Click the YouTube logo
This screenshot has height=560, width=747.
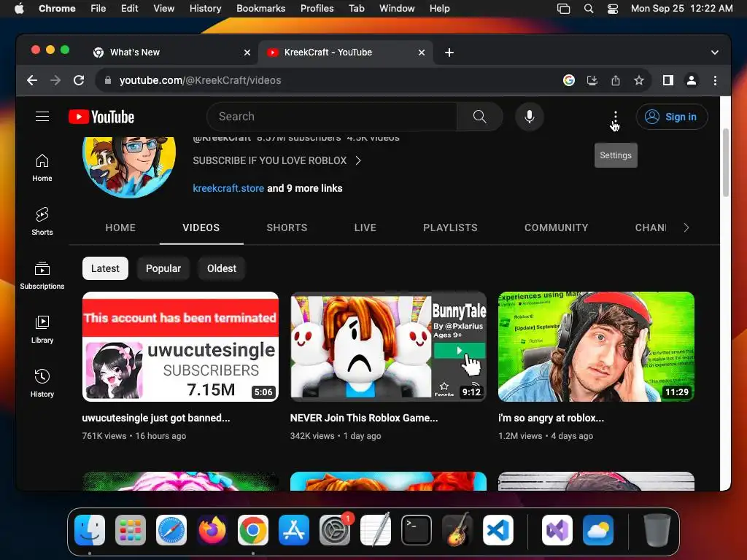coord(101,117)
